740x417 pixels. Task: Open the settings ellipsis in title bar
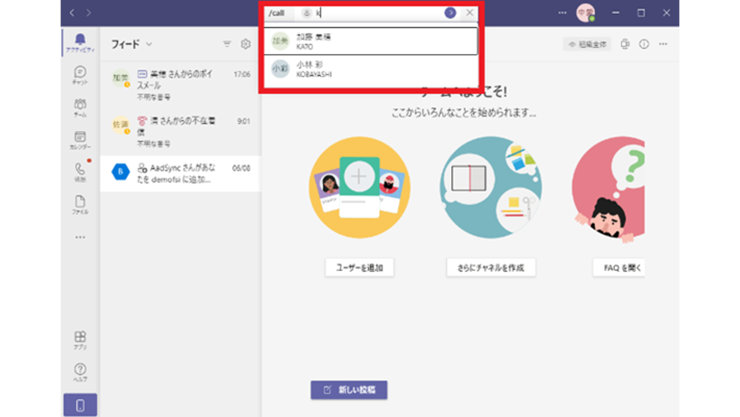point(562,13)
